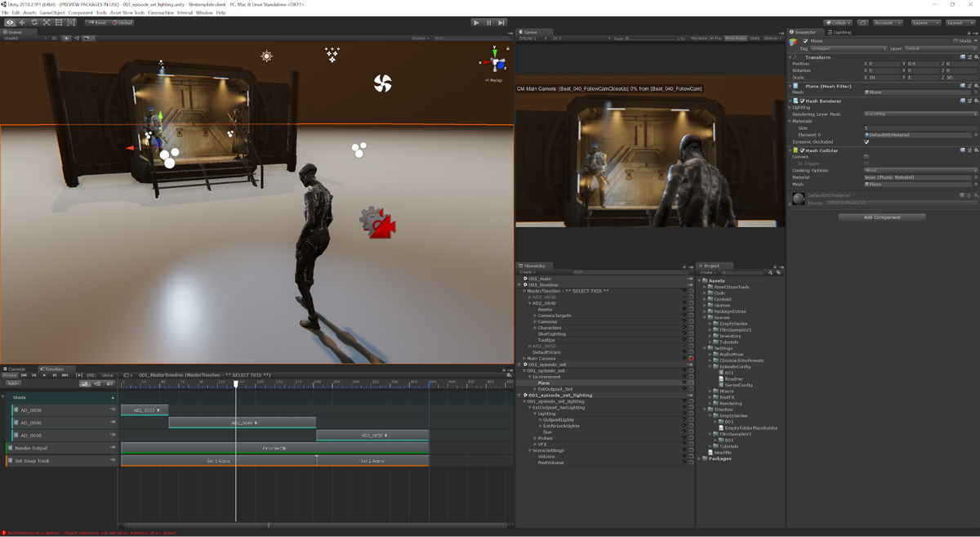Screen dimensions: 980x537
Task: Enable the Convex checkbox
Action: coord(866,157)
